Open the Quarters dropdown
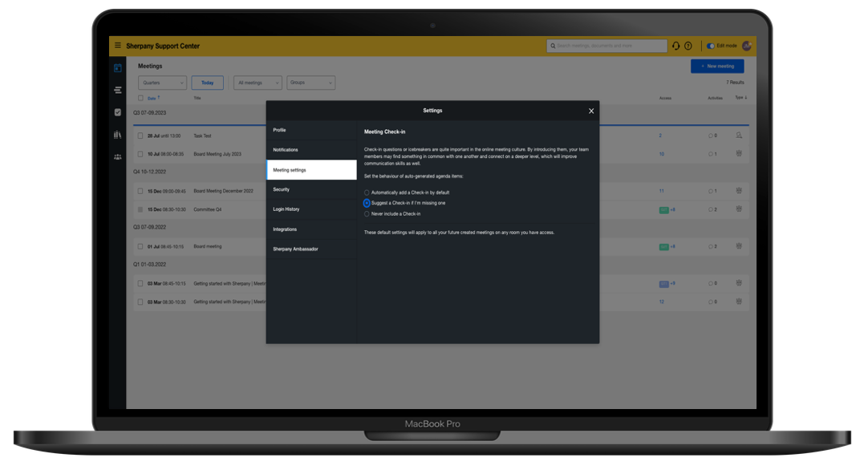This screenshot has width=868, height=470. coord(162,83)
